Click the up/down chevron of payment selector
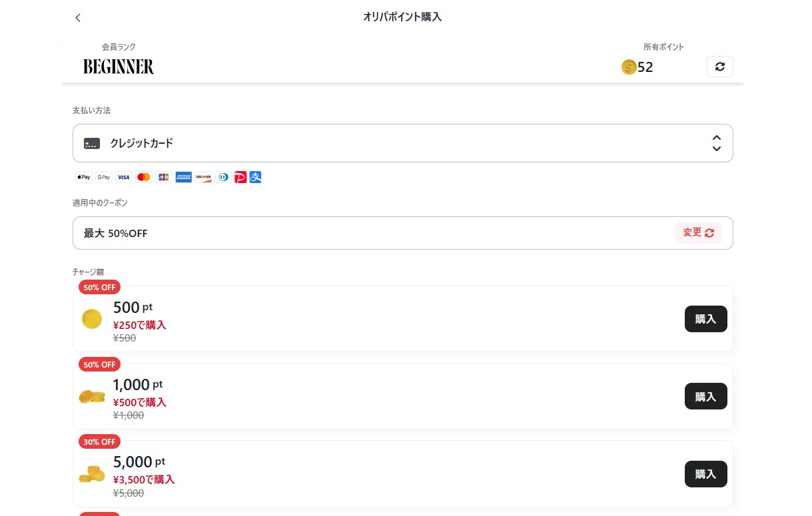The image size is (812, 516). tap(716, 143)
